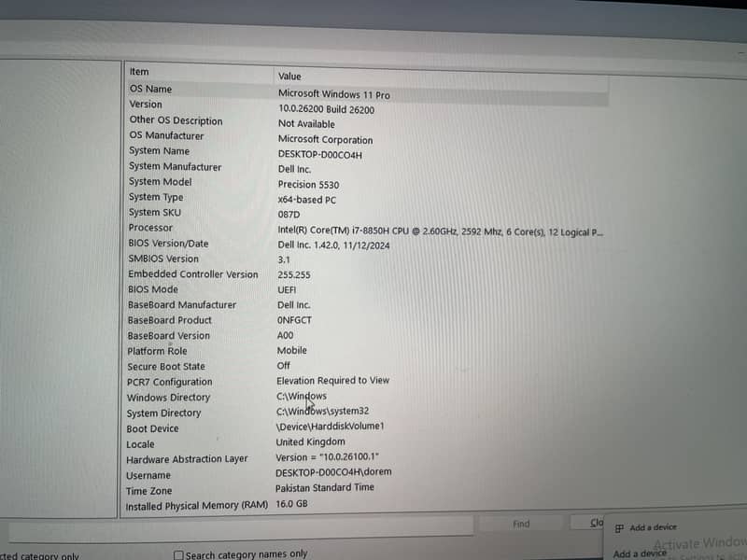
Task: Click the Precision 5530 value
Action: click(309, 185)
